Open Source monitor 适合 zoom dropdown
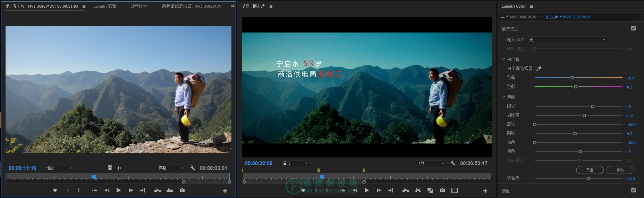 tap(59, 168)
